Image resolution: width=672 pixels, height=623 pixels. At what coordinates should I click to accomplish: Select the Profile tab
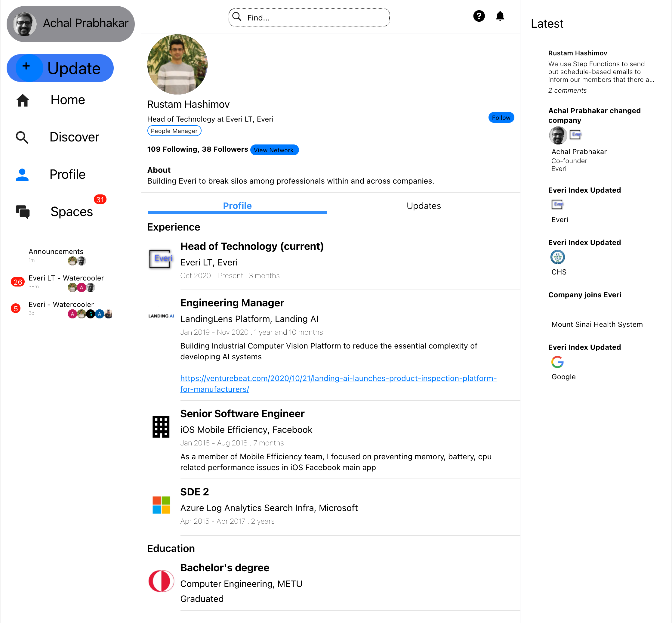pyautogui.click(x=237, y=206)
